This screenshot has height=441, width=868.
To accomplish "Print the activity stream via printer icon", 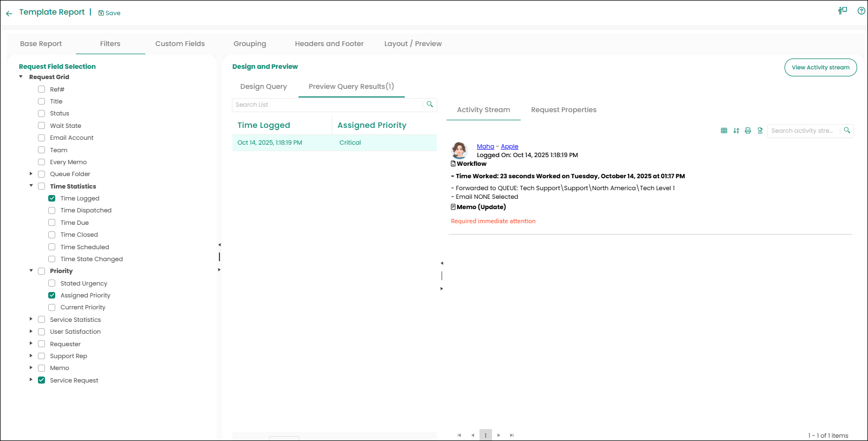I will tap(748, 131).
